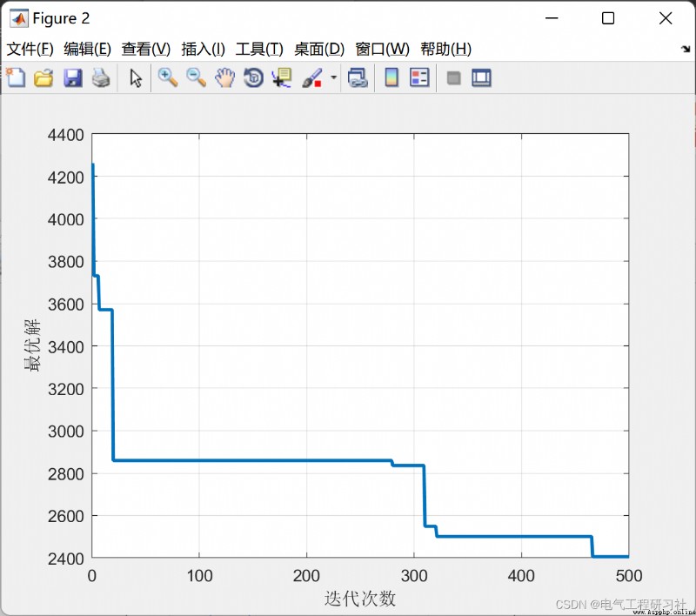The width and height of the screenshot is (696, 616).
Task: Click the x-axis label 迭代次数
Action: [x=359, y=599]
